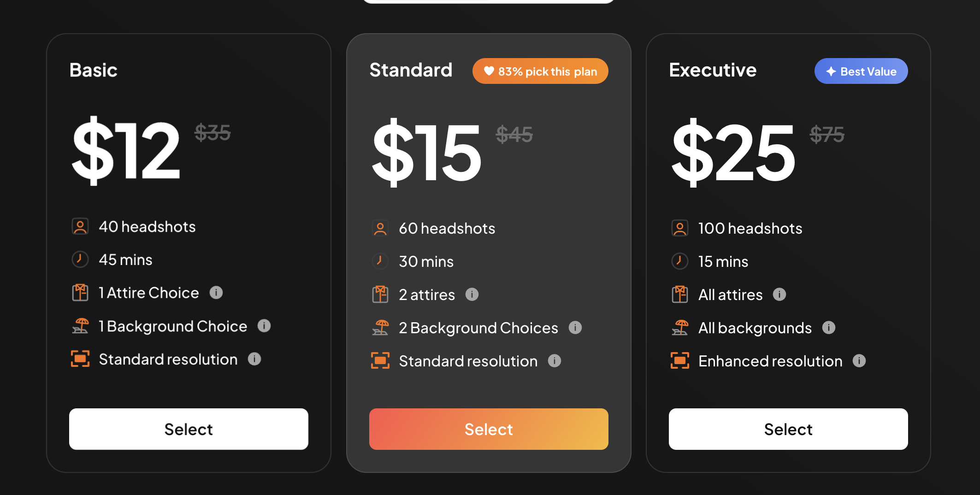Open info tooltip for 1 Attire Choice
The width and height of the screenshot is (980, 495).
tap(216, 293)
